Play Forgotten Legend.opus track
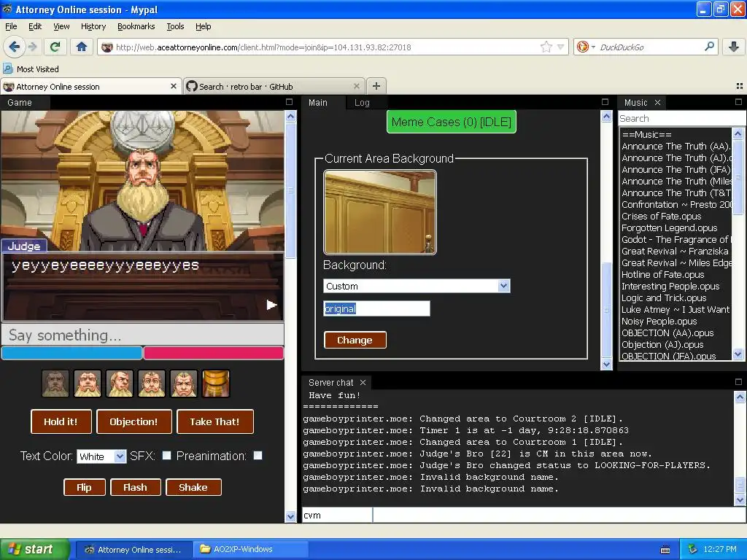Image resolution: width=747 pixels, height=560 pixels. [x=670, y=227]
